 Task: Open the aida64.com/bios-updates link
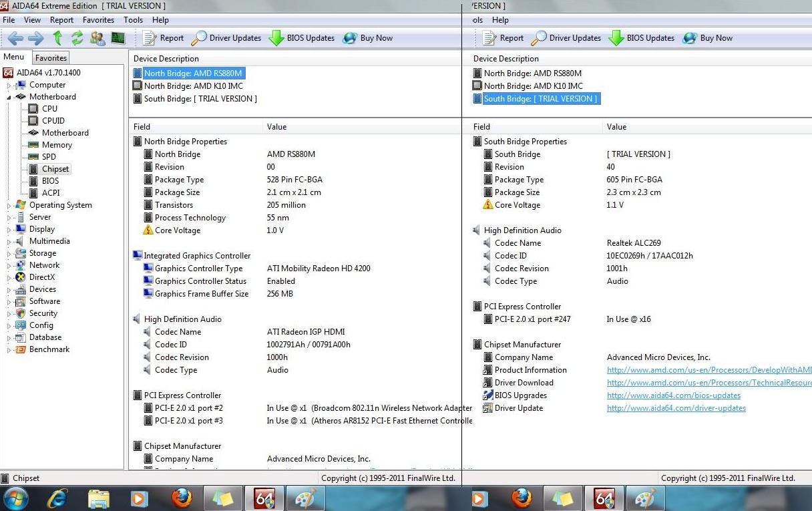(x=673, y=395)
